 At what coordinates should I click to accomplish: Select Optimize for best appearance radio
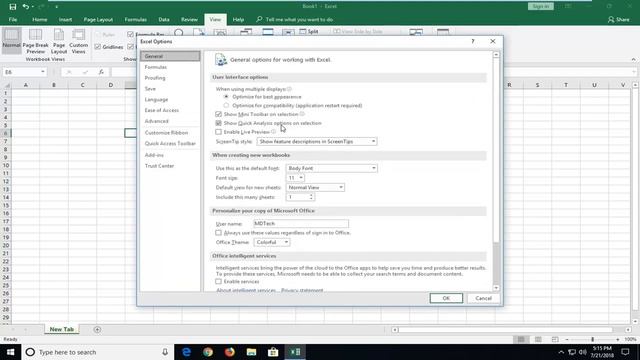(226, 97)
